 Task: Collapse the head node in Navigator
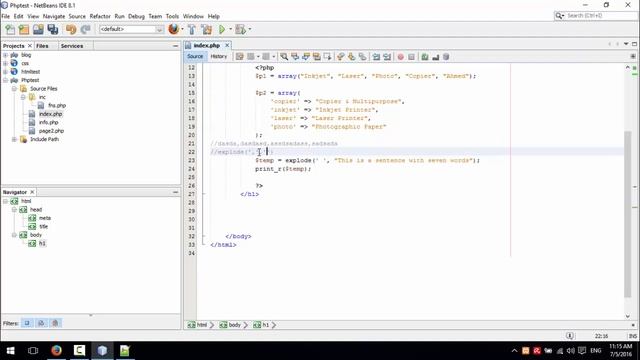pos(14,210)
